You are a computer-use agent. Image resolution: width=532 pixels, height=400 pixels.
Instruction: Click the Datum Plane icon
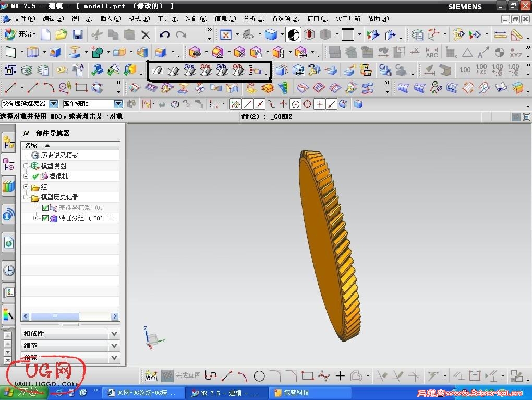pos(10,52)
